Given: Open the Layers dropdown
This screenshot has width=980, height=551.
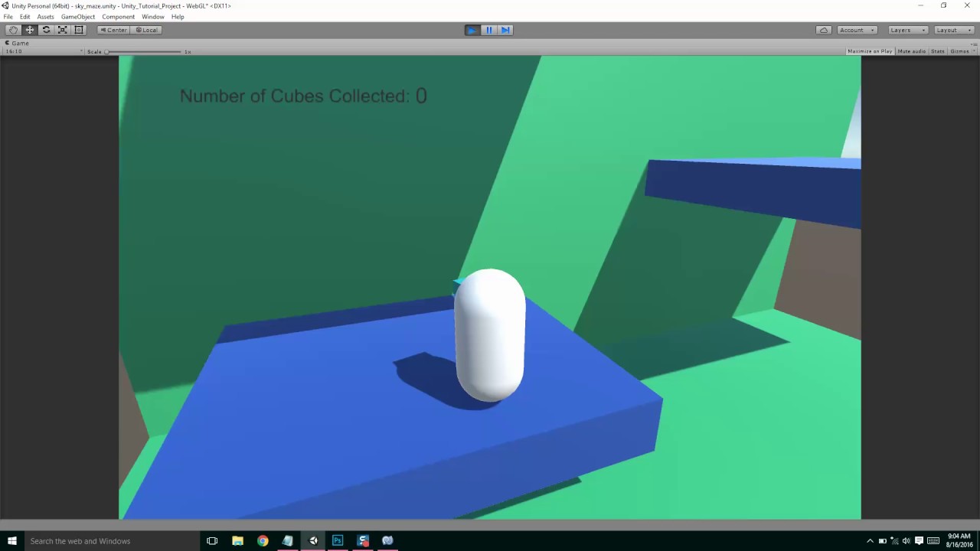Looking at the screenshot, I should click(x=908, y=30).
